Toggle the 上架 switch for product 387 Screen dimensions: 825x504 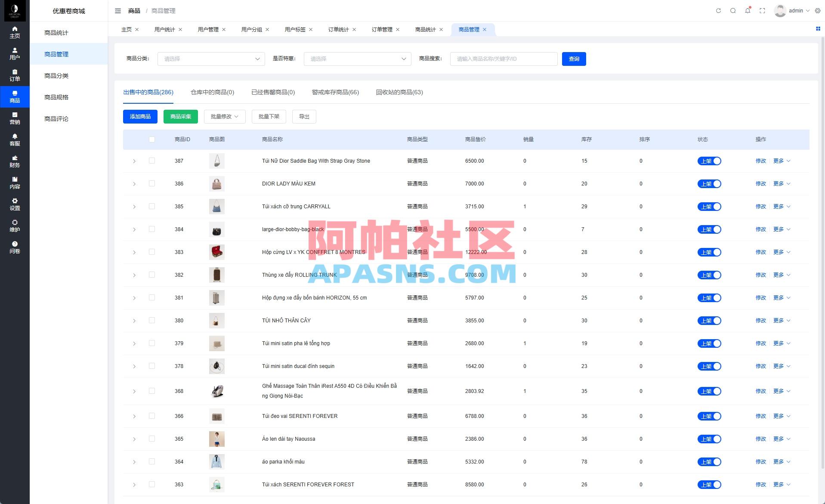click(x=710, y=161)
